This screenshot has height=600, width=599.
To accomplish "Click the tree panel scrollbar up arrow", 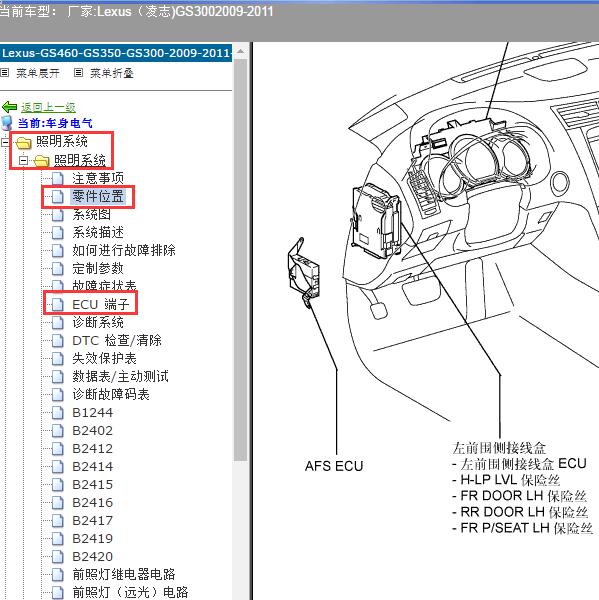I will (x=240, y=51).
